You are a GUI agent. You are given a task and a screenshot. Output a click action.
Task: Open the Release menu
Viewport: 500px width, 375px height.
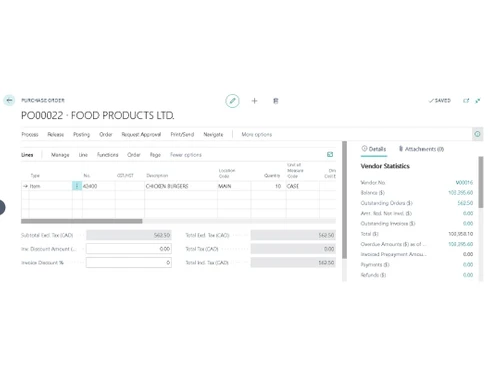point(55,134)
